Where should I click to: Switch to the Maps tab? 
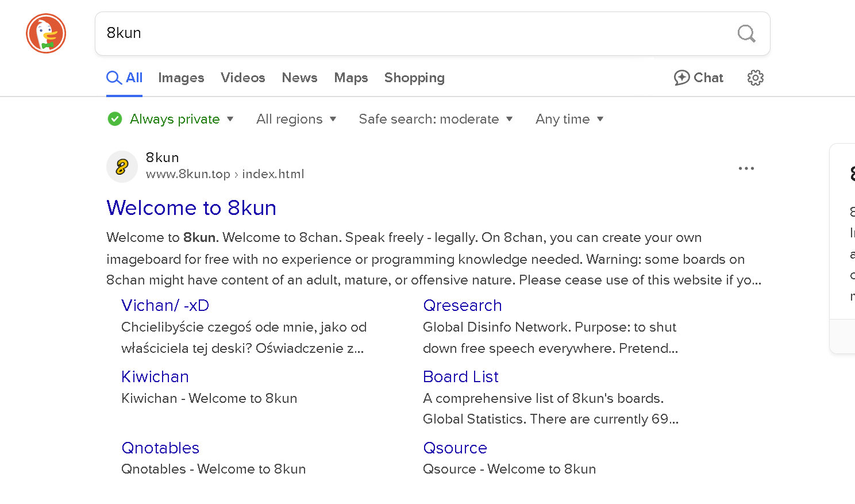351,78
